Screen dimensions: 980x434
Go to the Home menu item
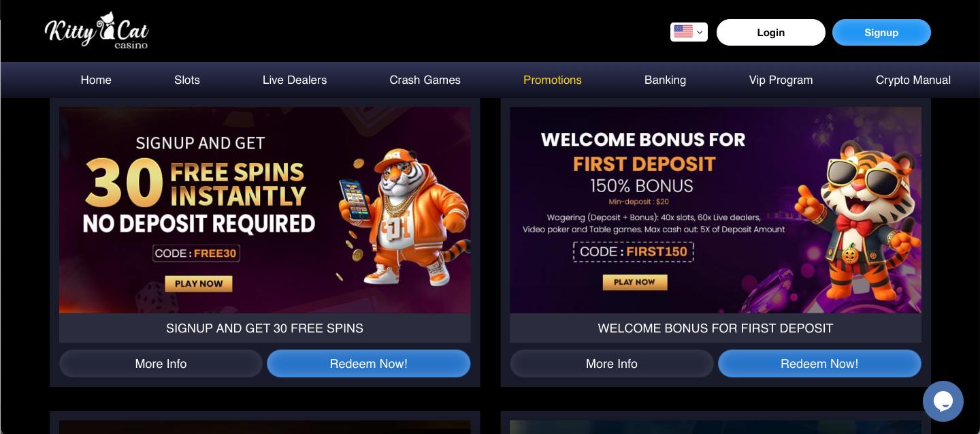pos(96,80)
